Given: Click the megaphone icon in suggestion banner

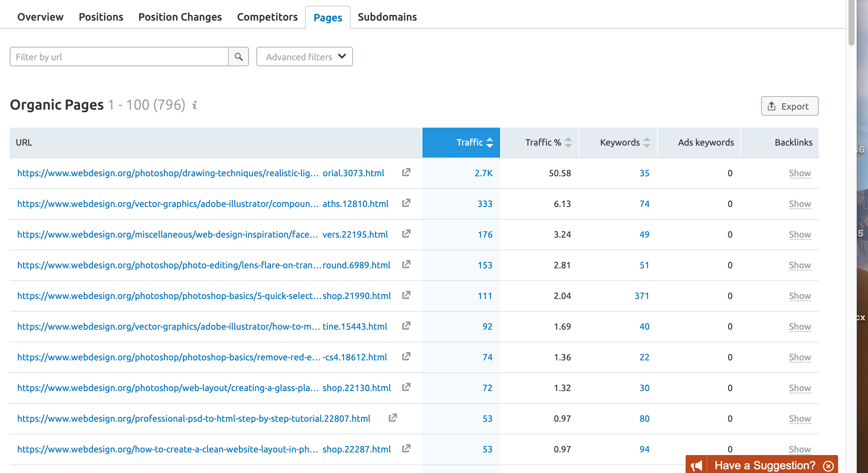Looking at the screenshot, I should pos(696,466).
